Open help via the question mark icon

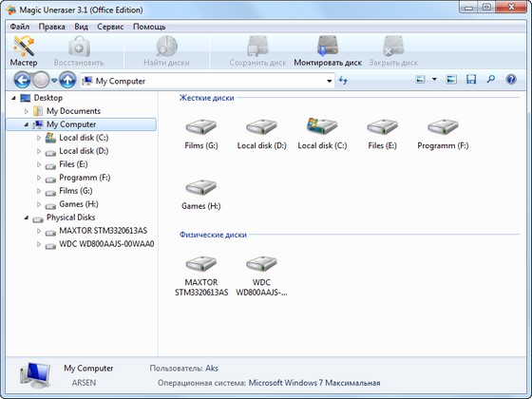511,80
